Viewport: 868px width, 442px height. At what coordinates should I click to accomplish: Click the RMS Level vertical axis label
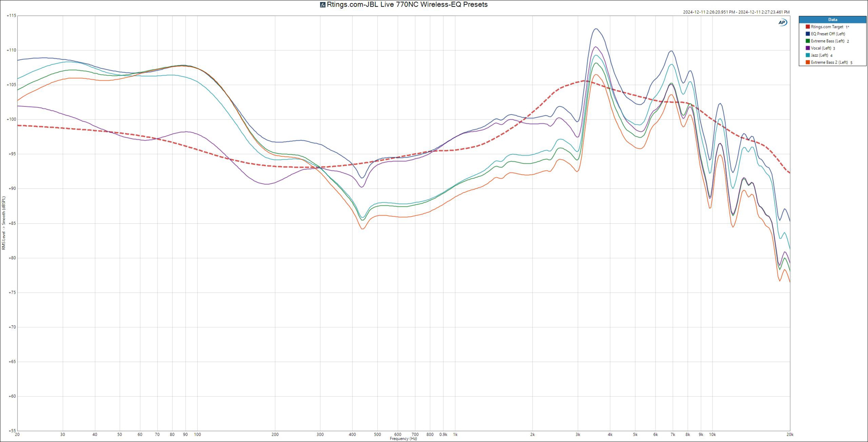coord(4,223)
